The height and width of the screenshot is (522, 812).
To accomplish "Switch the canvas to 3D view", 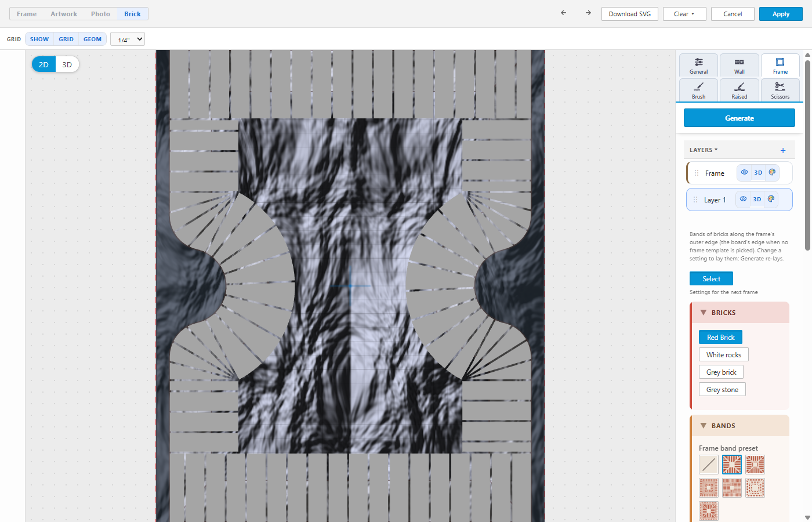I will 67,64.
